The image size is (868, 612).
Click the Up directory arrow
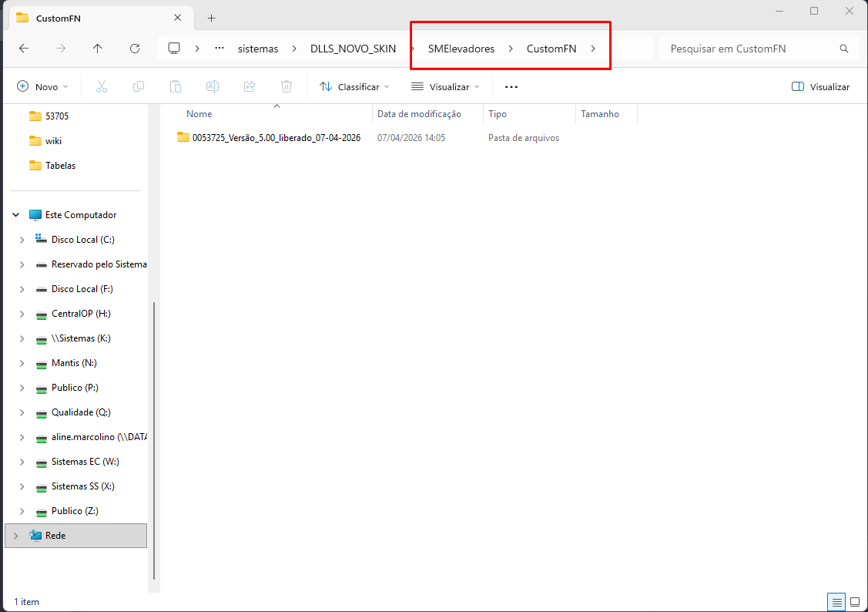[x=97, y=49]
